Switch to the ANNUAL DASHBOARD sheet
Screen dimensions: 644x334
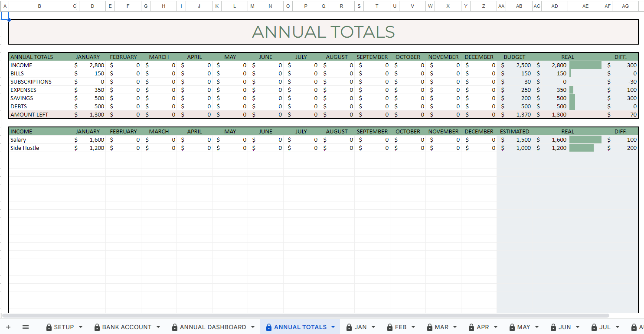pos(213,327)
